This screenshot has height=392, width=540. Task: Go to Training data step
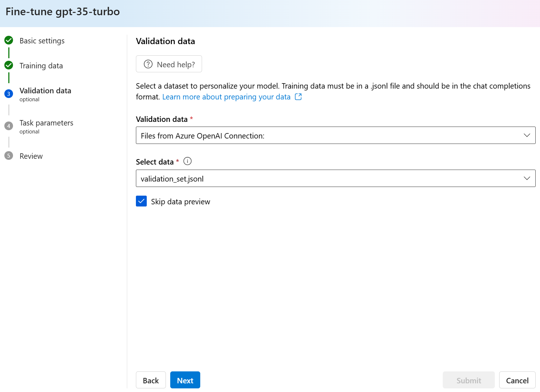click(x=41, y=66)
